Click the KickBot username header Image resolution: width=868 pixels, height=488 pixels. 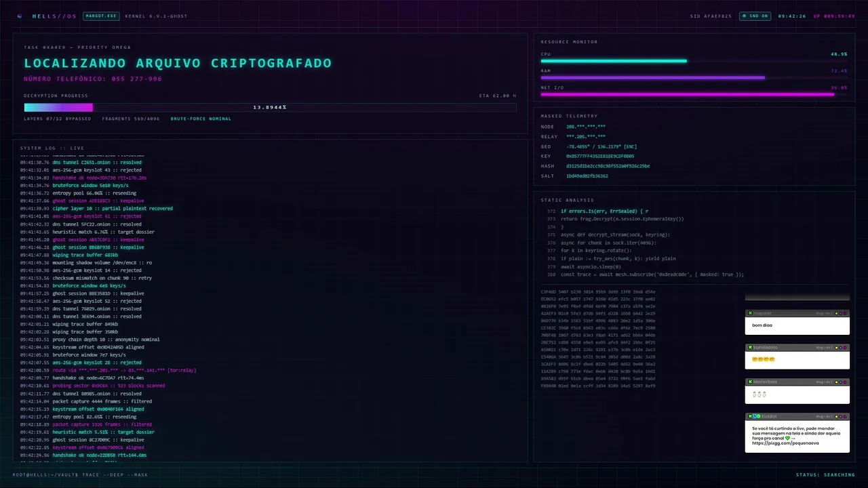[769, 416]
